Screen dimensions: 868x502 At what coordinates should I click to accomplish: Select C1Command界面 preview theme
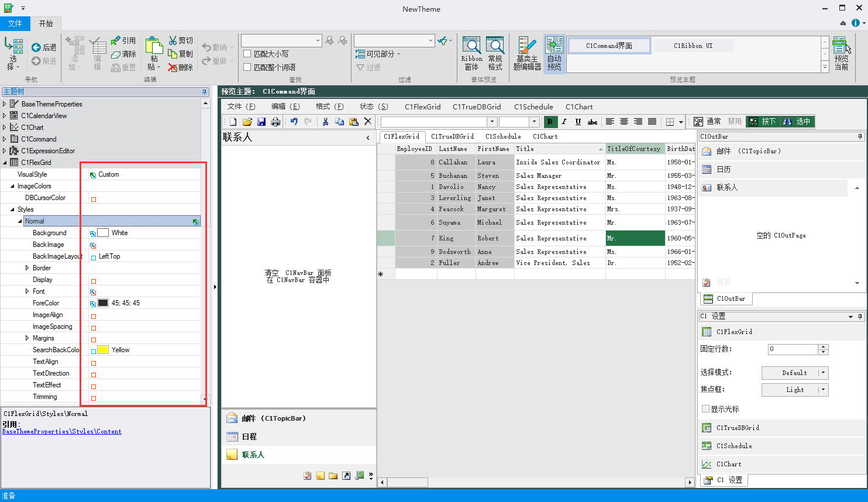coord(609,46)
